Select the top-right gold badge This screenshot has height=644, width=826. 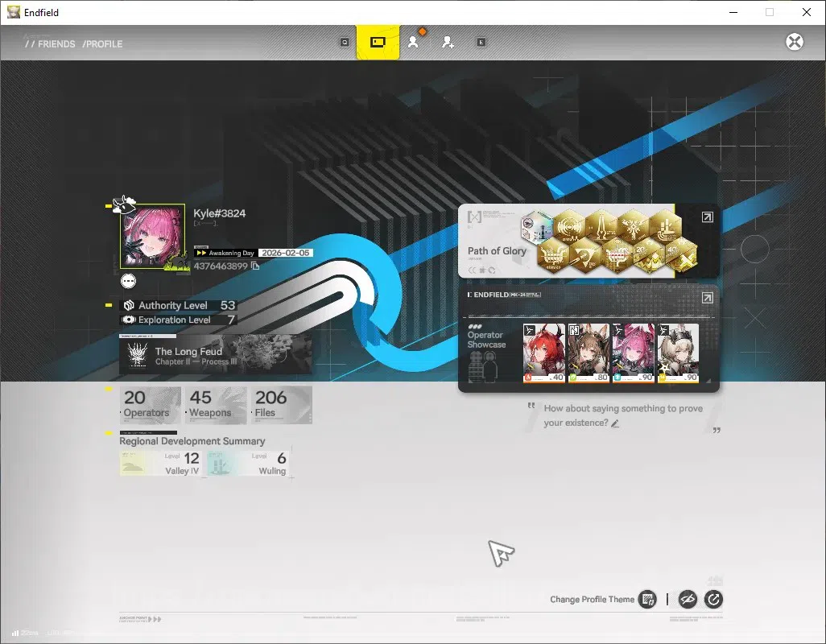click(x=665, y=228)
